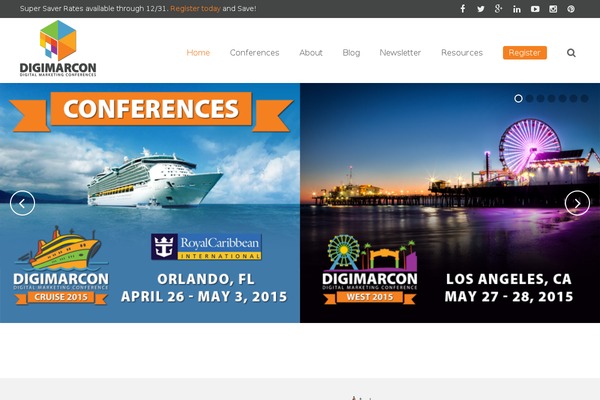Open the Resources menu

tap(462, 53)
